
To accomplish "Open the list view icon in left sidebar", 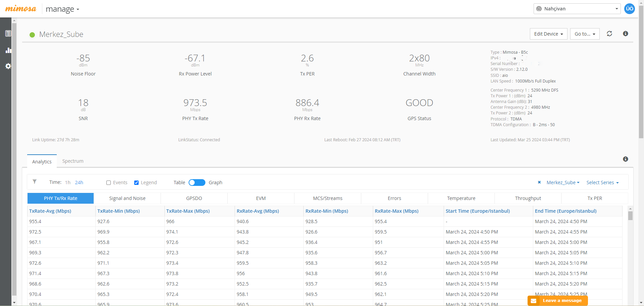I will 8,34.
